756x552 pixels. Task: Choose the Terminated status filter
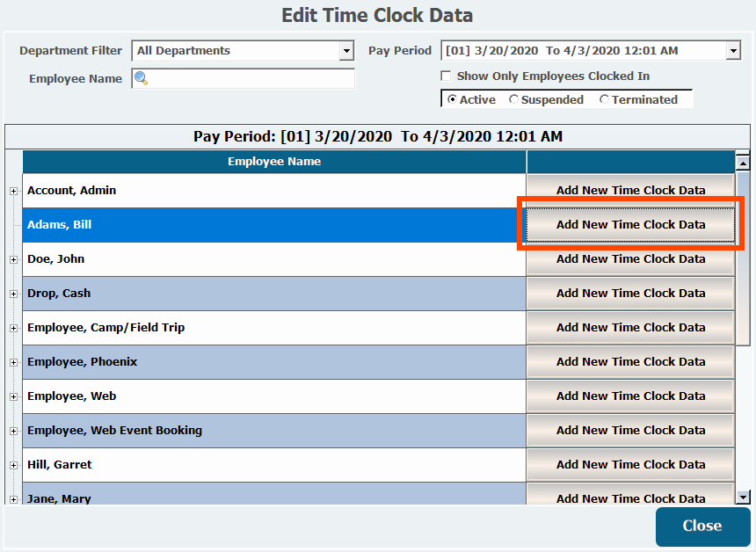pyautogui.click(x=604, y=100)
